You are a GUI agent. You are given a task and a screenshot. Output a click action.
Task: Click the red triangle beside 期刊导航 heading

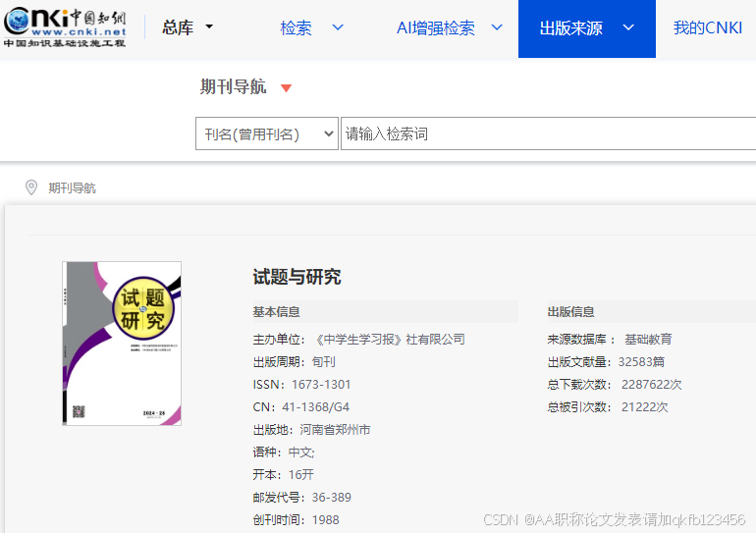click(x=286, y=88)
